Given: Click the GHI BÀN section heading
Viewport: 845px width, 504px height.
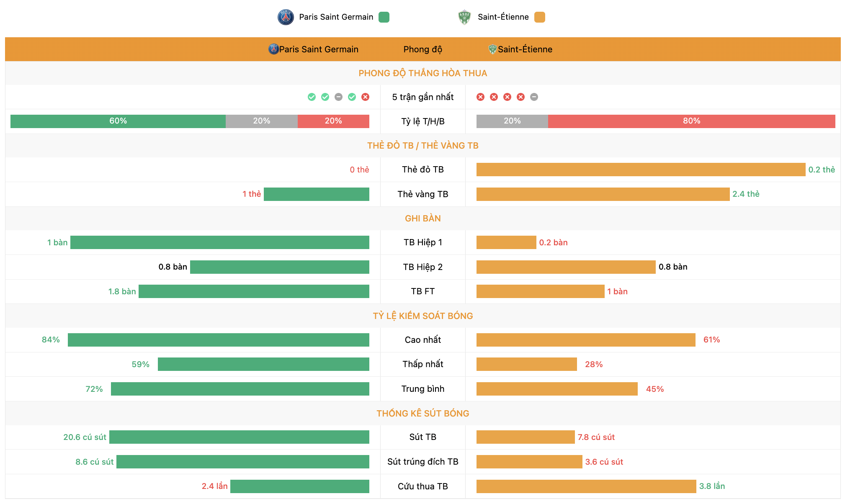Looking at the screenshot, I should click(x=422, y=219).
